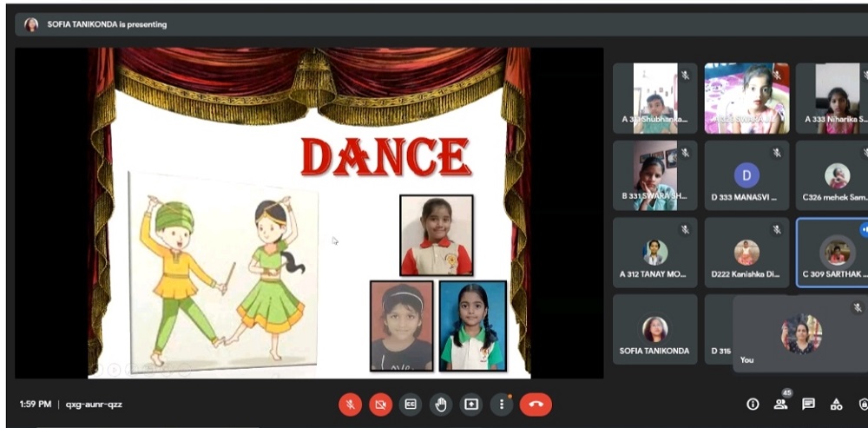Screen dimensions: 868x428
Task: Click the DANCE slide in the presentation
Action: point(308,213)
